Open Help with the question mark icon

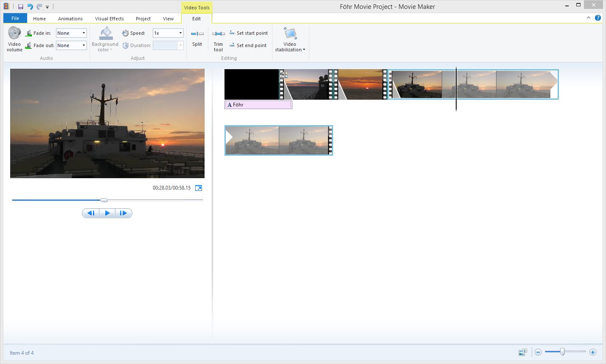tap(598, 18)
